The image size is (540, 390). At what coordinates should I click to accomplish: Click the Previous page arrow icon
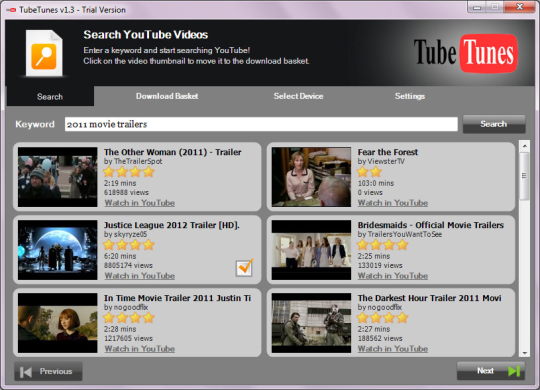click(26, 372)
